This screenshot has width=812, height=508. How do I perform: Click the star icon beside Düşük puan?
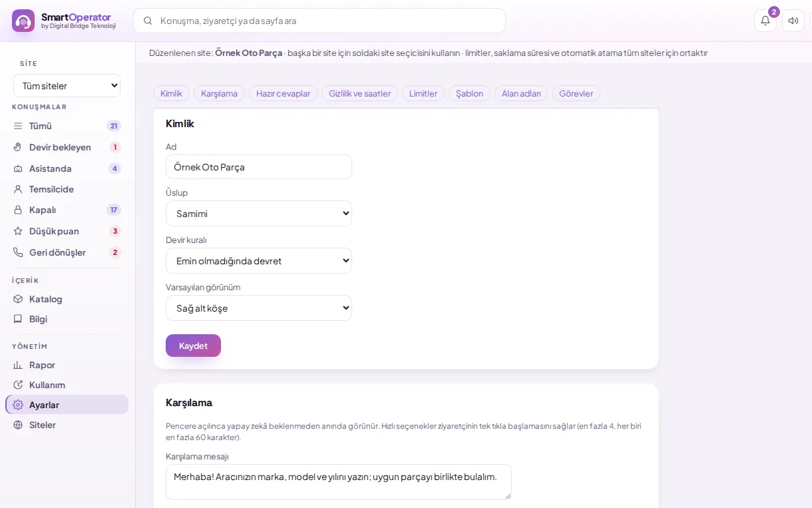click(18, 231)
